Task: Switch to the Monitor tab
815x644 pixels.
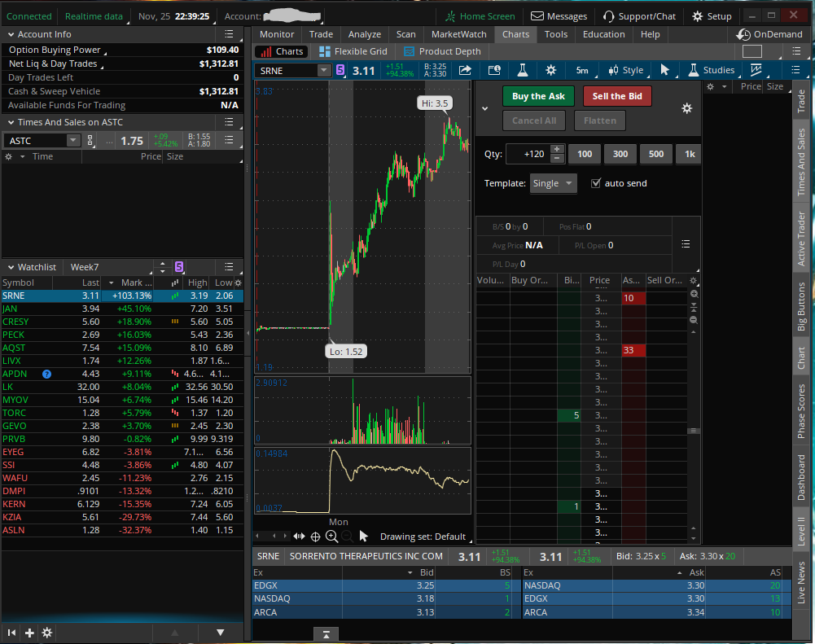Action: (x=277, y=34)
